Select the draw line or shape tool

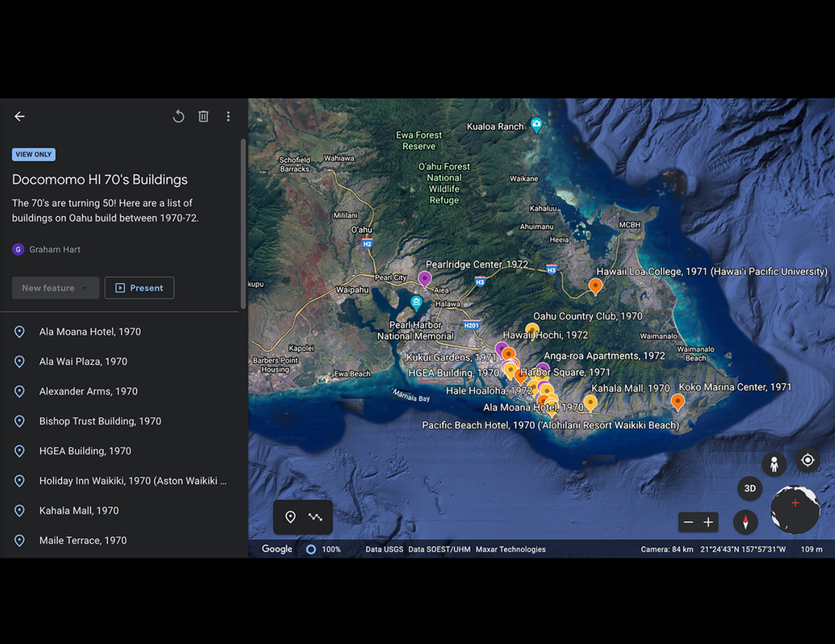(316, 517)
